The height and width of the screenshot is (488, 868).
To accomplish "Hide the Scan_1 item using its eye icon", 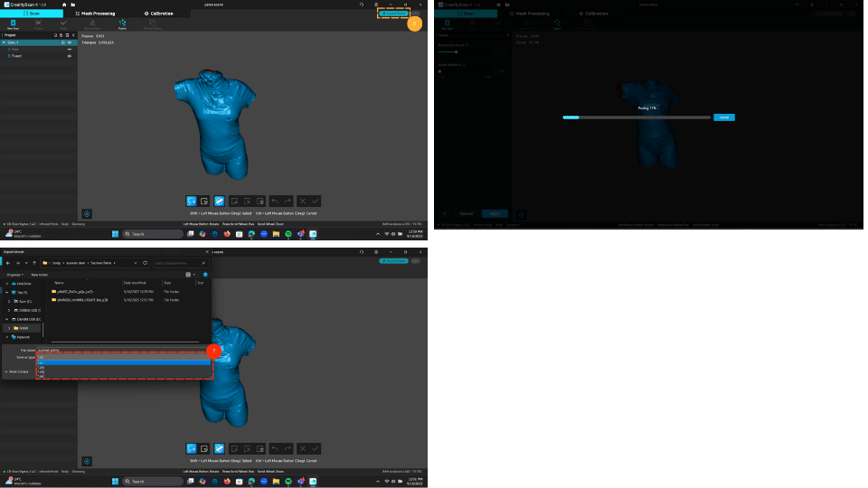I will [70, 42].
